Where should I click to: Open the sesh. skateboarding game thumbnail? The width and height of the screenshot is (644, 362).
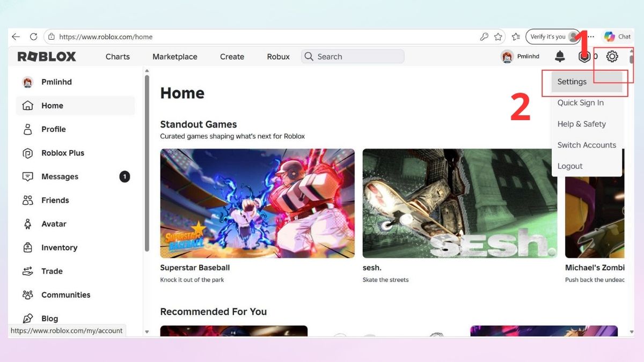pyautogui.click(x=460, y=203)
